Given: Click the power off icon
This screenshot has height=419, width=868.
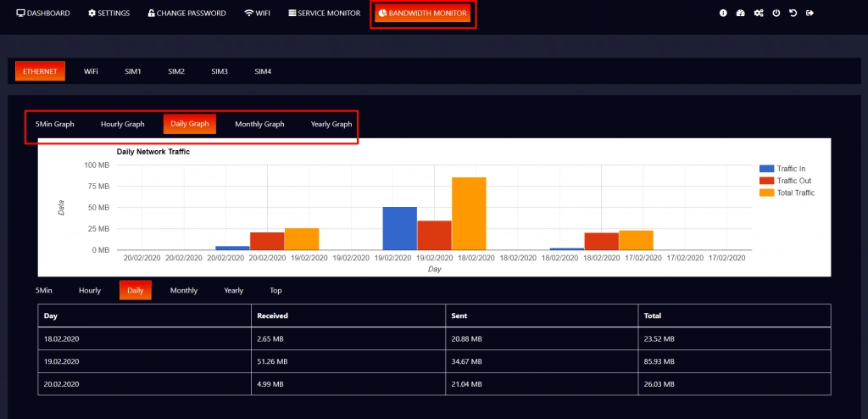Looking at the screenshot, I should coord(776,14).
